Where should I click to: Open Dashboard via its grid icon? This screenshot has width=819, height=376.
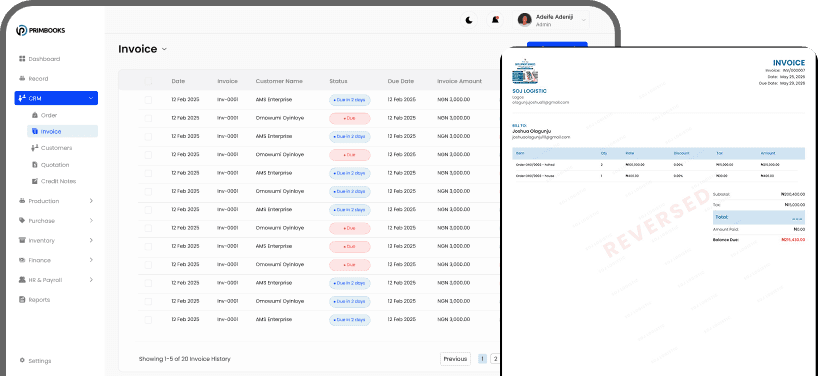(22, 59)
